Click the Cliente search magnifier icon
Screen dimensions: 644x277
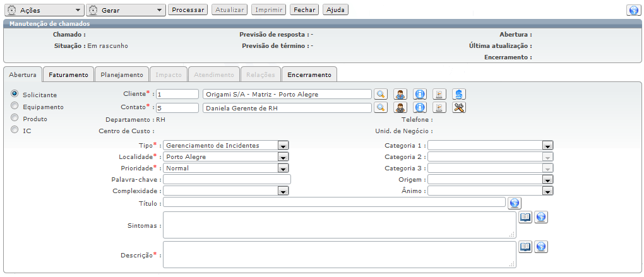pos(380,94)
